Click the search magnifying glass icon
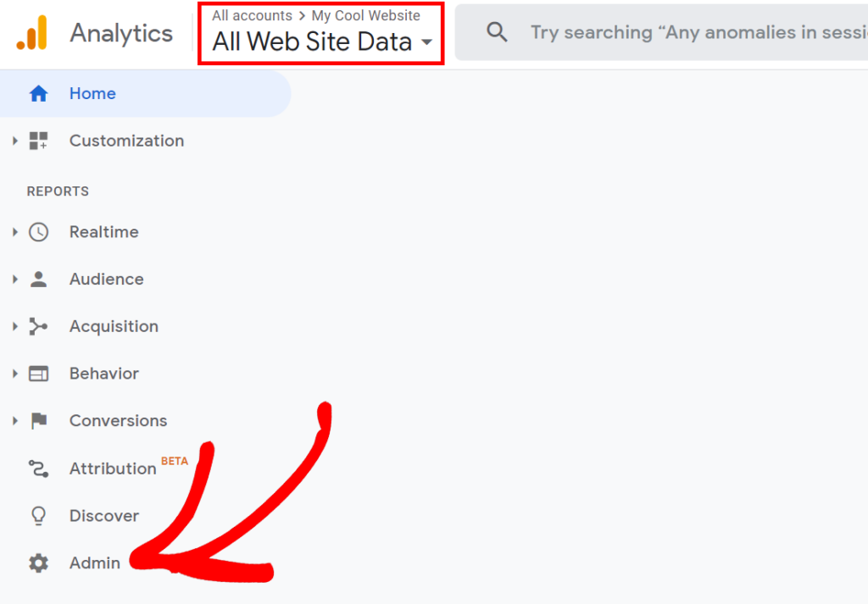This screenshot has height=604, width=868. 497,32
